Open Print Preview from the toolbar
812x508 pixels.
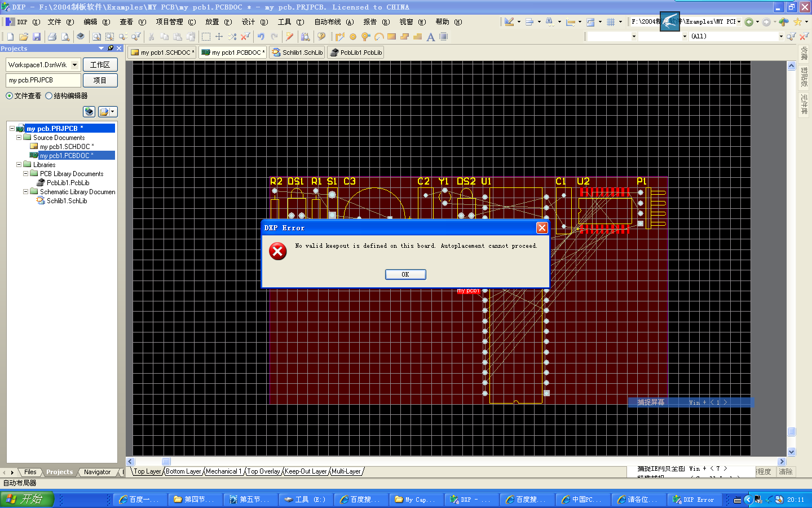[65, 37]
